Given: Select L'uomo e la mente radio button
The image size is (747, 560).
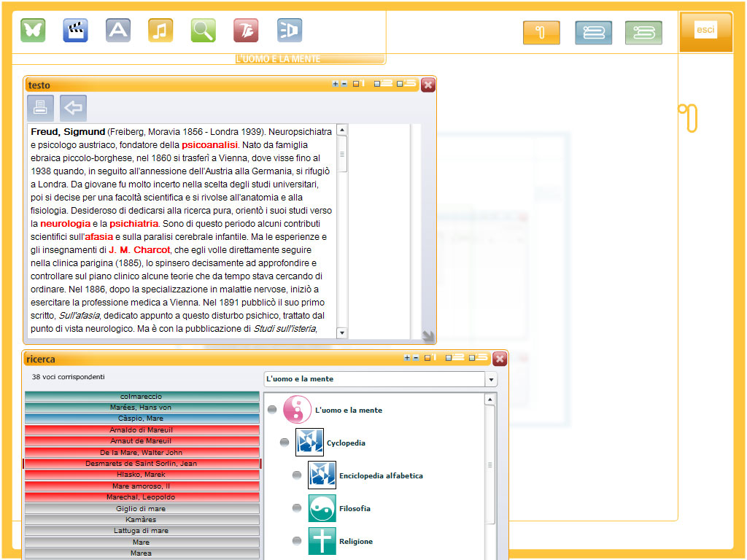Looking at the screenshot, I should point(272,410).
